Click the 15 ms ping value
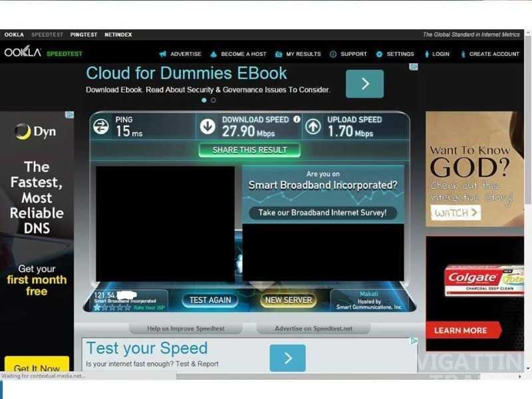Screen dimensions: 532x399 click(x=129, y=131)
